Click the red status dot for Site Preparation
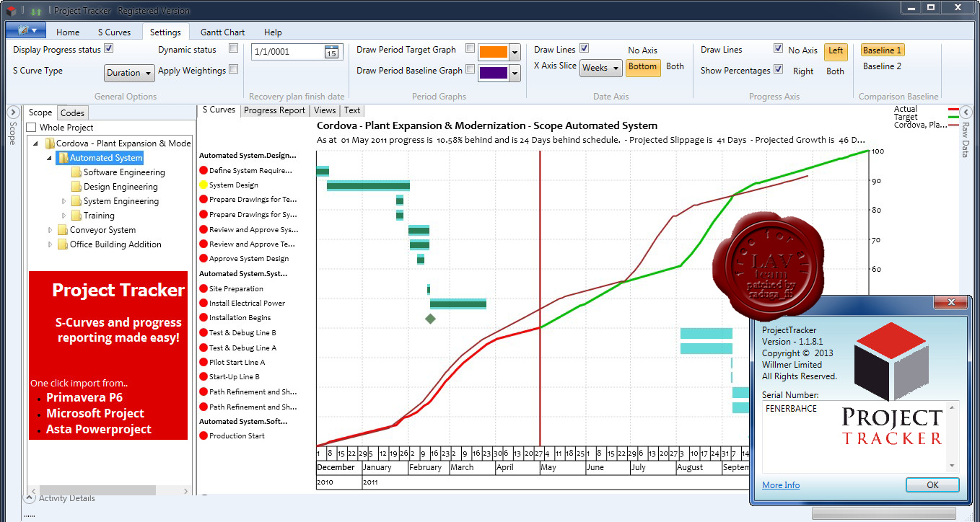 coord(204,288)
